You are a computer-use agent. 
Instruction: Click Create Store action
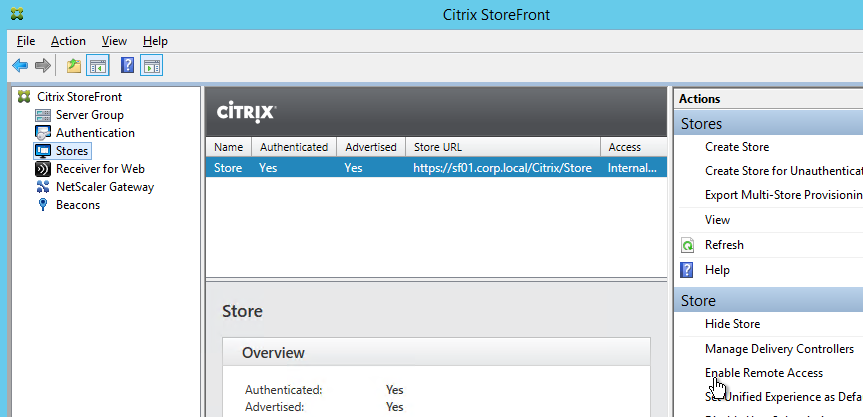(x=737, y=147)
